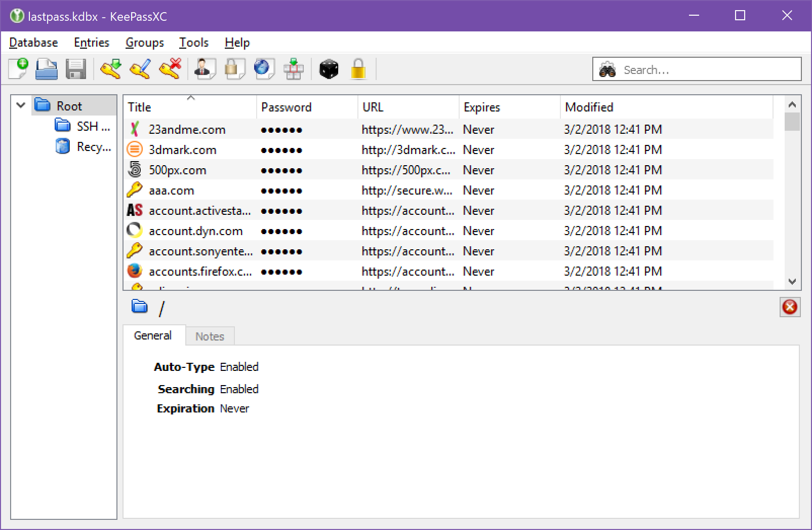Image resolution: width=812 pixels, height=530 pixels.
Task: Click the Searching Enabled value
Action: (239, 389)
